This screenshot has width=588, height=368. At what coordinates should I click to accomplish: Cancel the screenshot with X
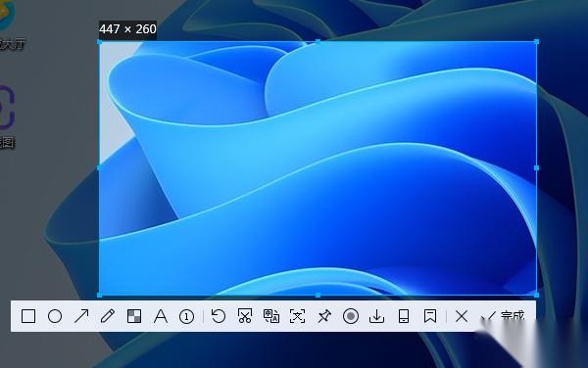(x=462, y=316)
